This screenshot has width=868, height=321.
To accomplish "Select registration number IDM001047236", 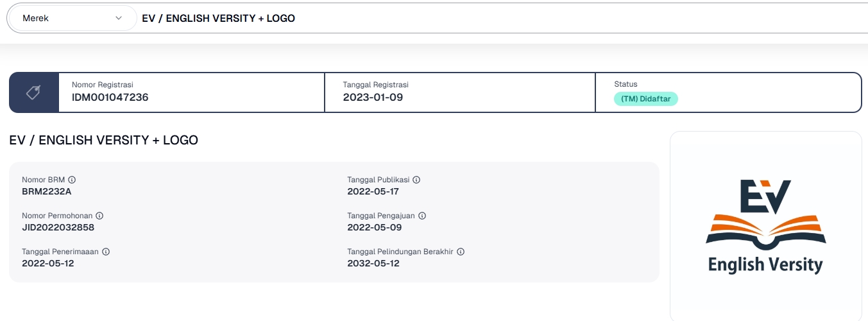I will click(110, 98).
